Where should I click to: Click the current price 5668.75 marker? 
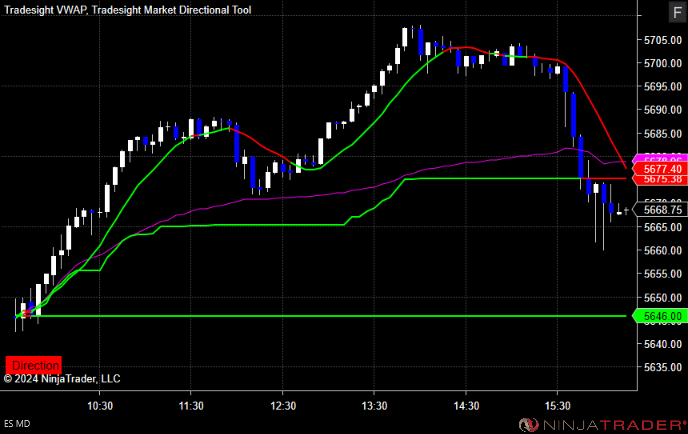tap(660, 210)
